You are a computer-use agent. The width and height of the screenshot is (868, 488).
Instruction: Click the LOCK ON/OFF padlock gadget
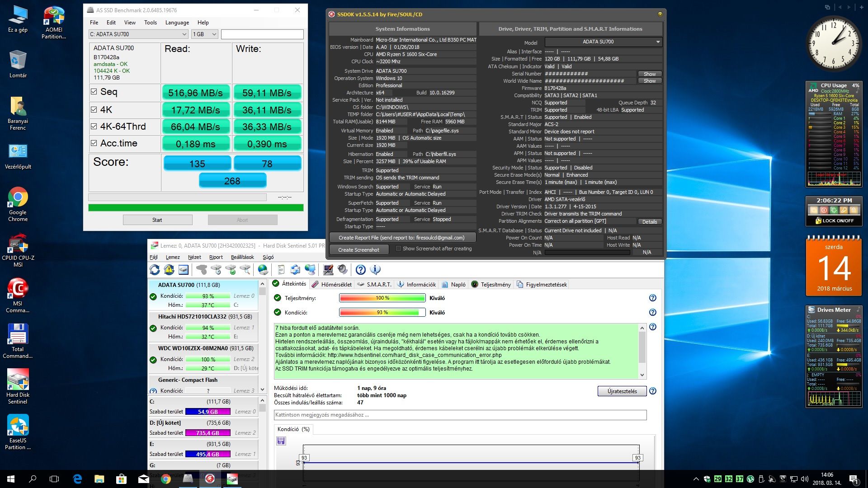point(835,221)
